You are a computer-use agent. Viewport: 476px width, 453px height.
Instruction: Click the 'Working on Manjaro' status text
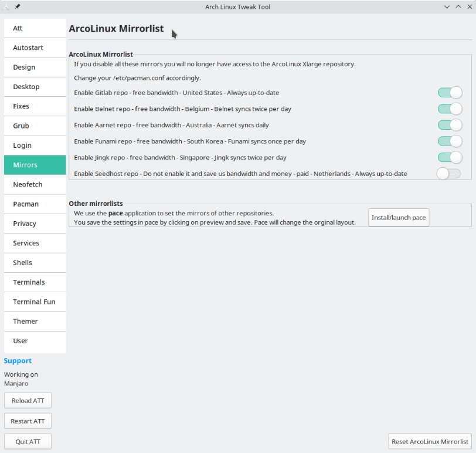(x=21, y=379)
